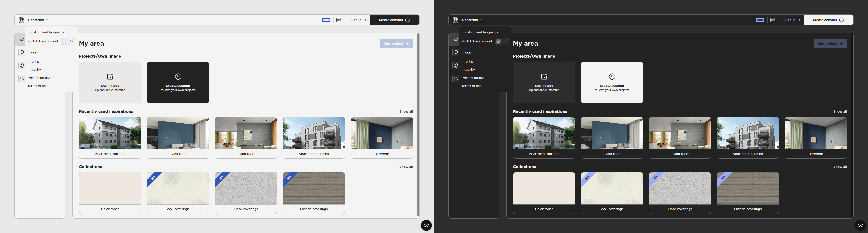Select the Color tones swatch in light-theme Collections
Screen dimensions: 868x233
pos(110,193)
